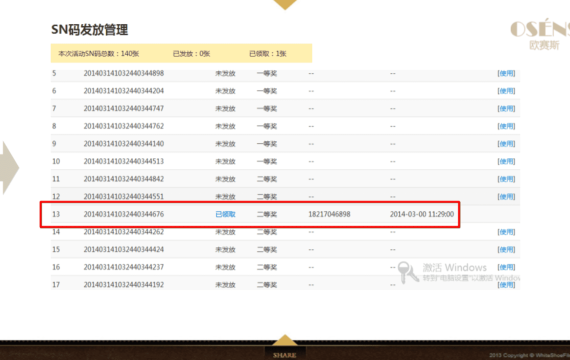Open the SHARE button in the footer
The width and height of the screenshot is (570, 360).
pos(285,355)
